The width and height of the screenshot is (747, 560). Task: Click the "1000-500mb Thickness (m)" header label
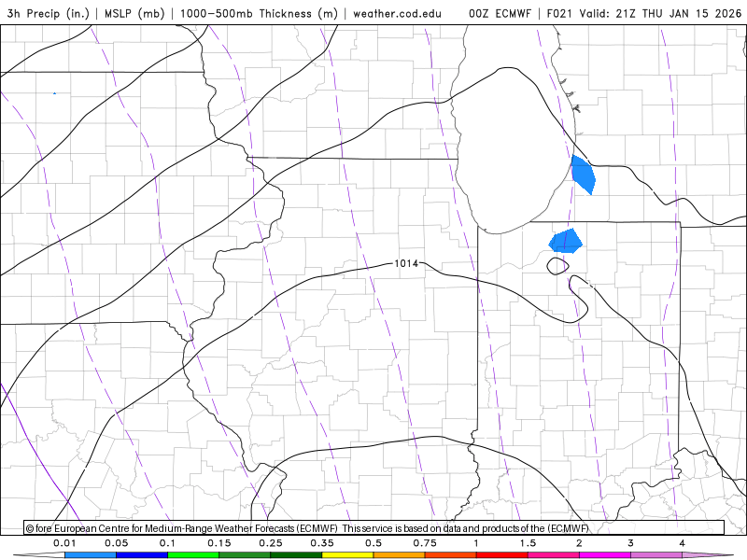click(x=259, y=13)
